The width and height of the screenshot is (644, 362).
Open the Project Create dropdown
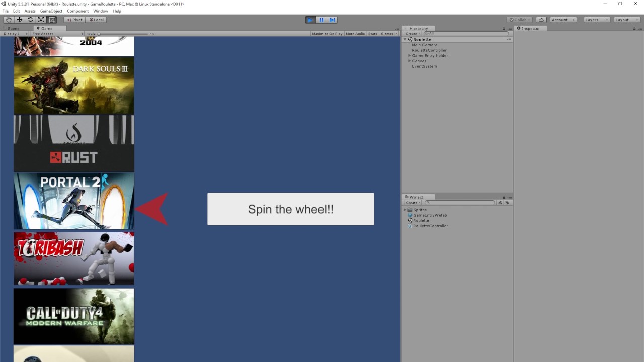[413, 203]
